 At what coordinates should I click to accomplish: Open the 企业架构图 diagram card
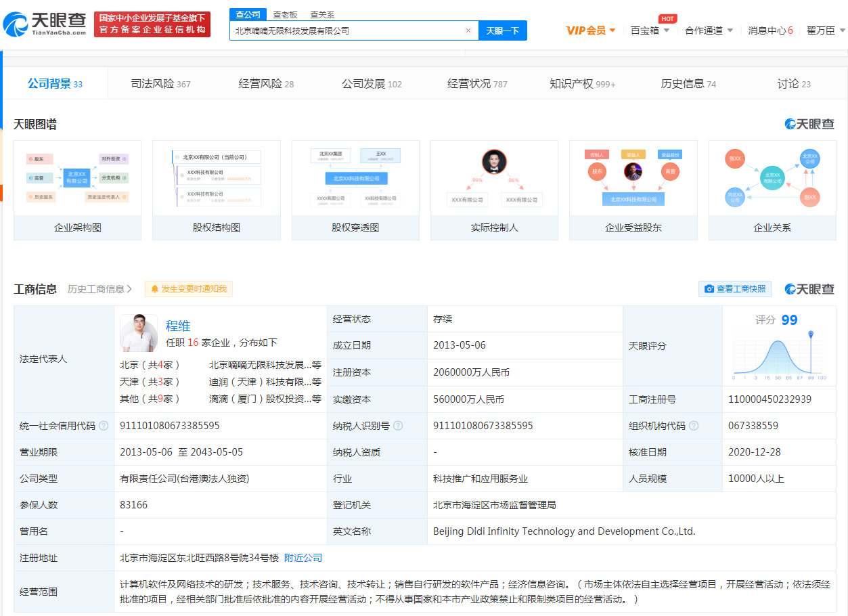coord(78,190)
